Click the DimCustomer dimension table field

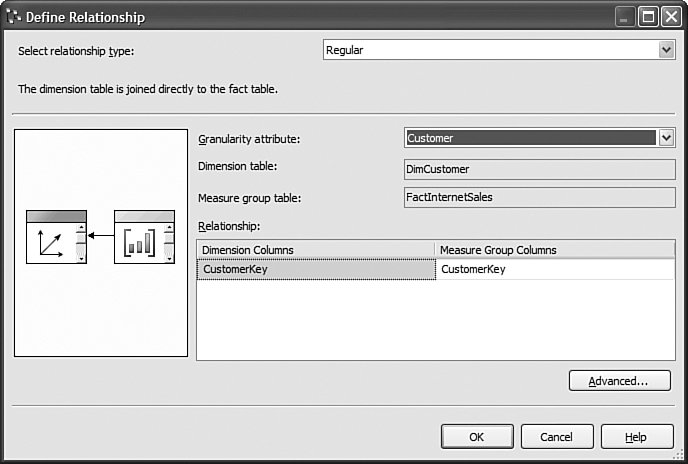539,169
